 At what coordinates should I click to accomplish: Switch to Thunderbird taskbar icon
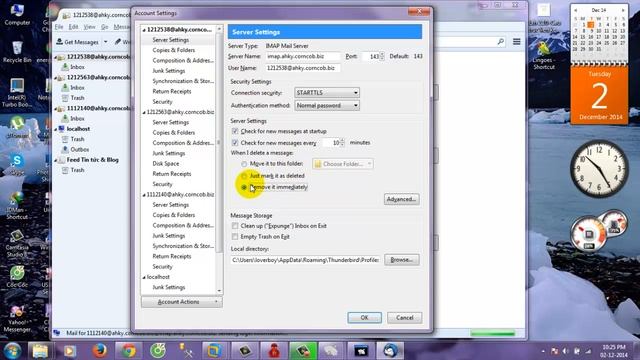coord(390,351)
